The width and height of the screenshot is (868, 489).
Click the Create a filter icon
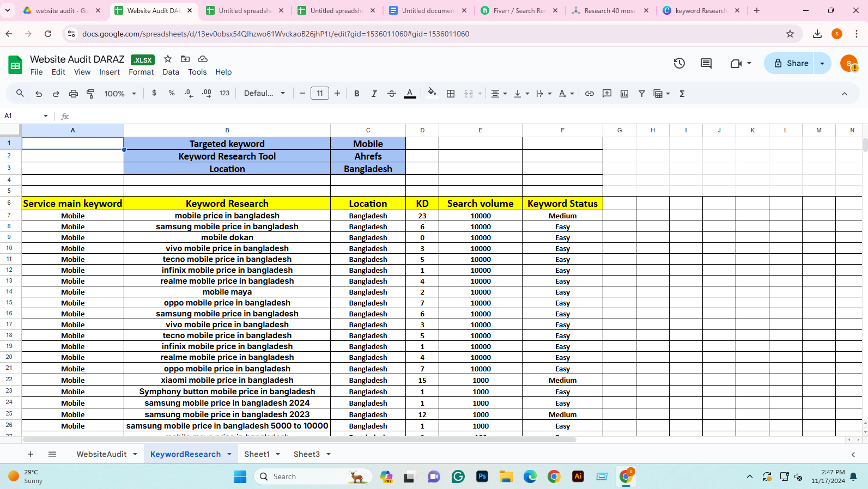641,94
